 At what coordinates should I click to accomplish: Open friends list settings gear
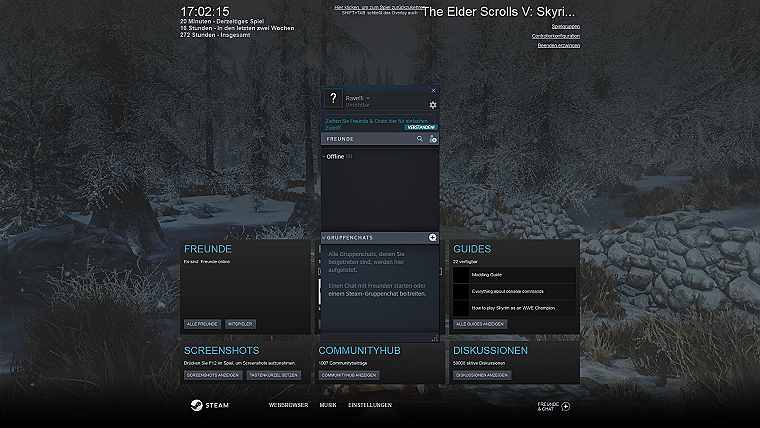(x=433, y=105)
